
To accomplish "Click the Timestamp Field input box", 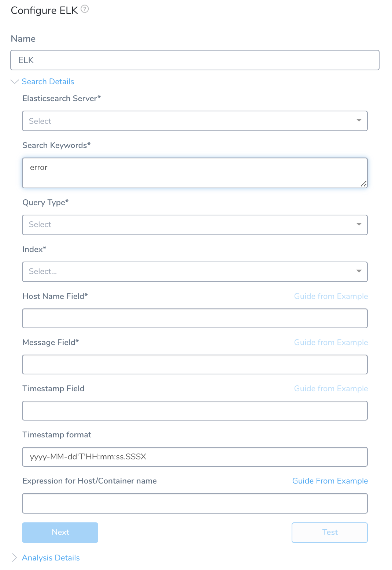I will [x=195, y=411].
